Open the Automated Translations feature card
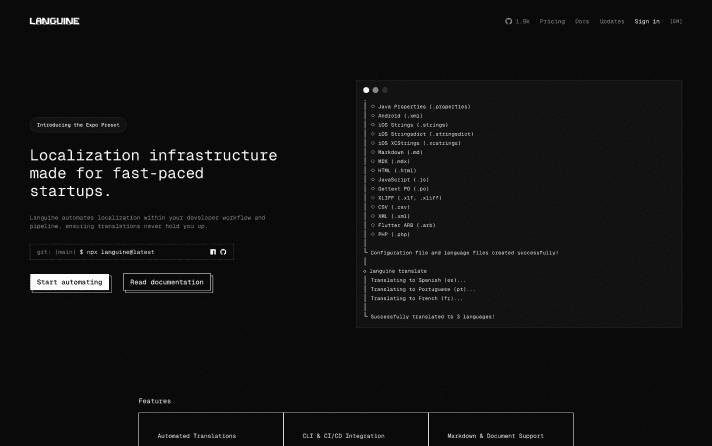This screenshot has width=712, height=446. 211,430
